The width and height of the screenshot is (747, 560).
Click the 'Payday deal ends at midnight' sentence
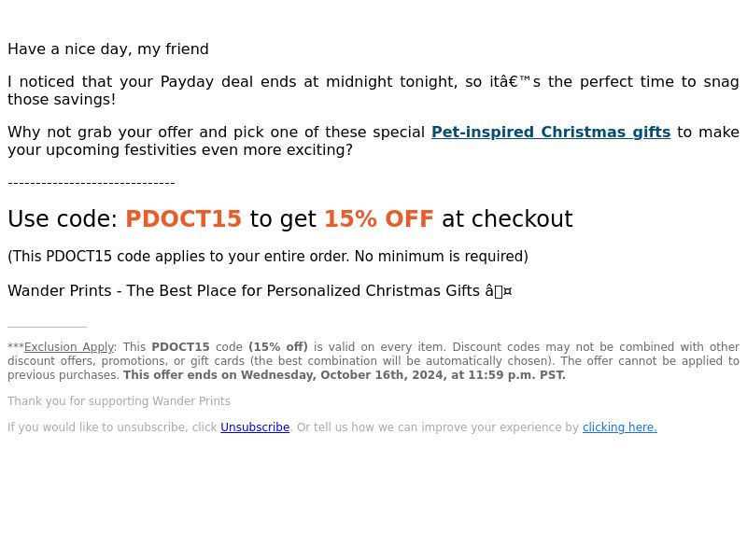373,91
